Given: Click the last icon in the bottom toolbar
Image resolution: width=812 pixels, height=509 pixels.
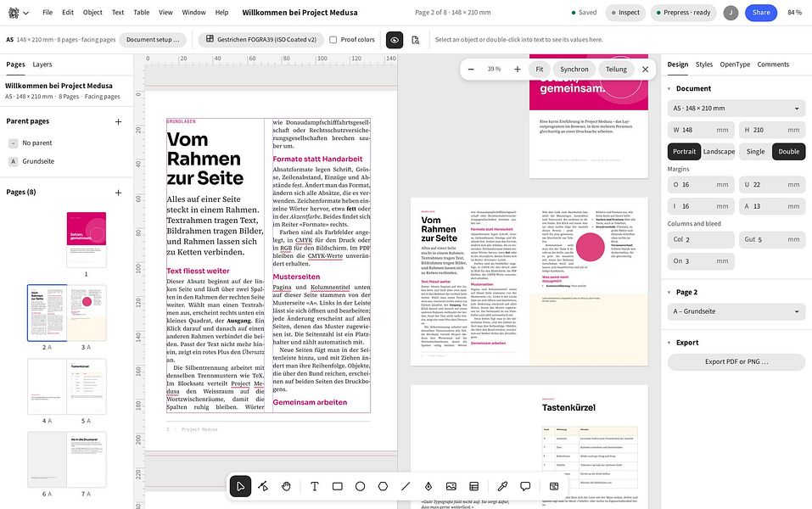Looking at the screenshot, I should 553,486.
